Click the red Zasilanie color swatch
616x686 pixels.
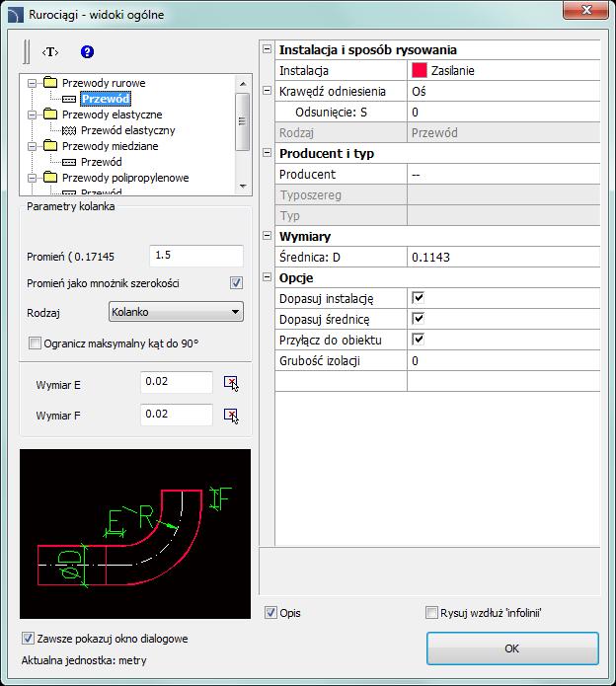[420, 70]
